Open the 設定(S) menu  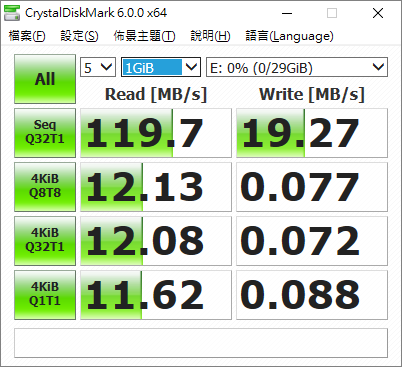click(79, 36)
